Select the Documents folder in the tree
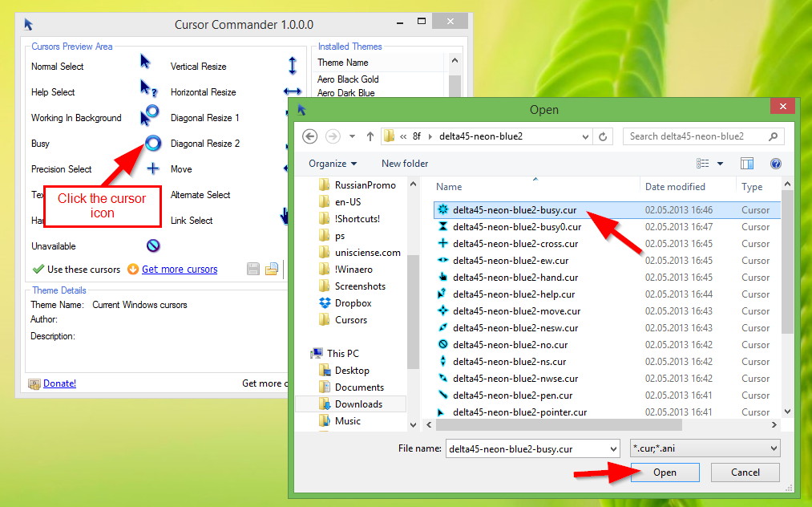 (359, 387)
